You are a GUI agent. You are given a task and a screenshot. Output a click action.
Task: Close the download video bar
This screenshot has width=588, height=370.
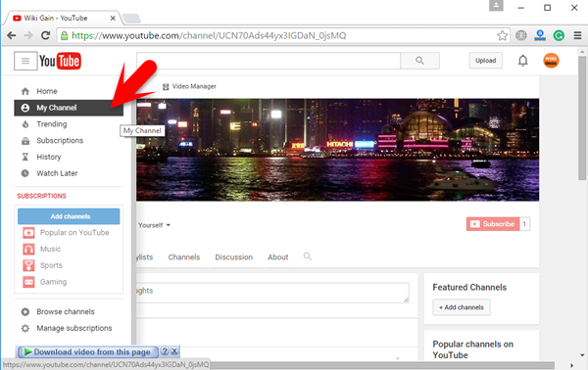(174, 351)
